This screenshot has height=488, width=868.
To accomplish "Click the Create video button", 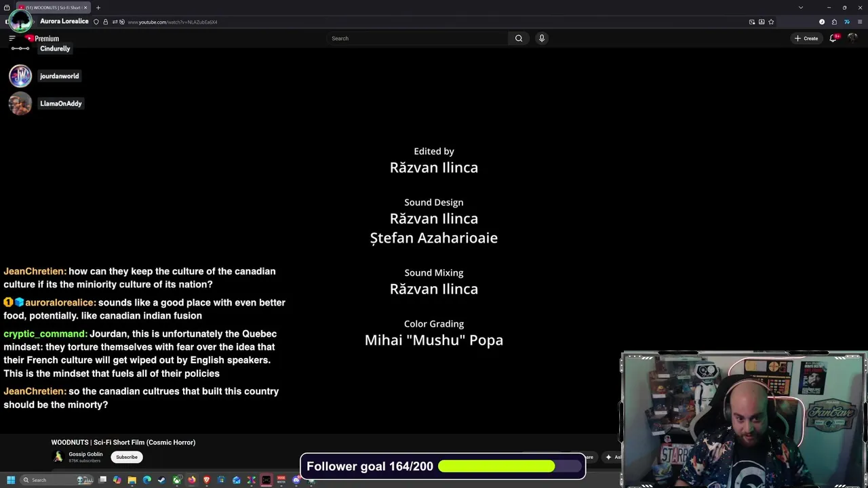I will pyautogui.click(x=806, y=39).
